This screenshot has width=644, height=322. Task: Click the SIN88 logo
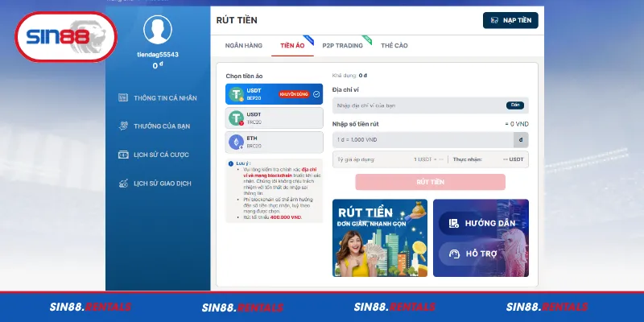coord(66,37)
